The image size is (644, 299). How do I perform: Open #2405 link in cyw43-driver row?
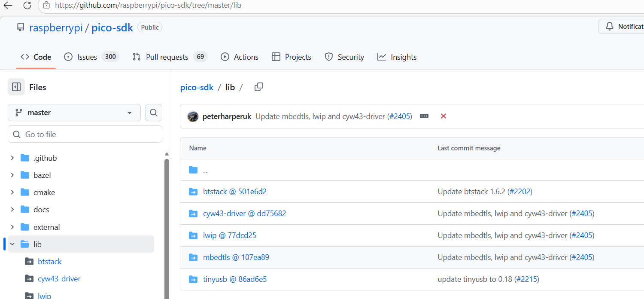point(582,214)
